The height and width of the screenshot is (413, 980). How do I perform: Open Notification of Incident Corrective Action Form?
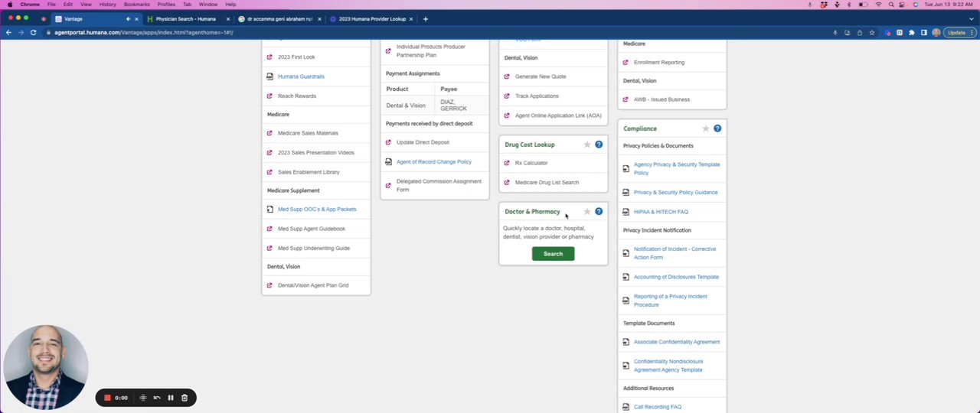click(x=675, y=253)
